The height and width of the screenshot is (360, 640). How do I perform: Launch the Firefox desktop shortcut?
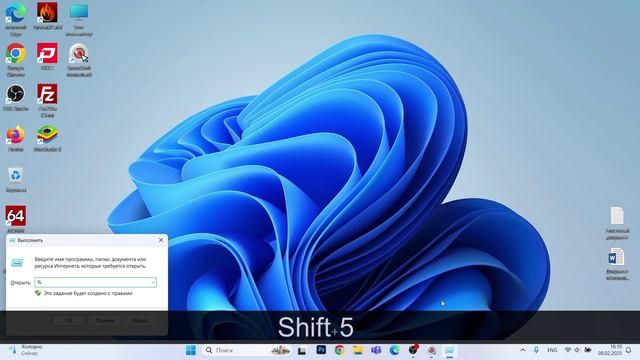pyautogui.click(x=16, y=139)
